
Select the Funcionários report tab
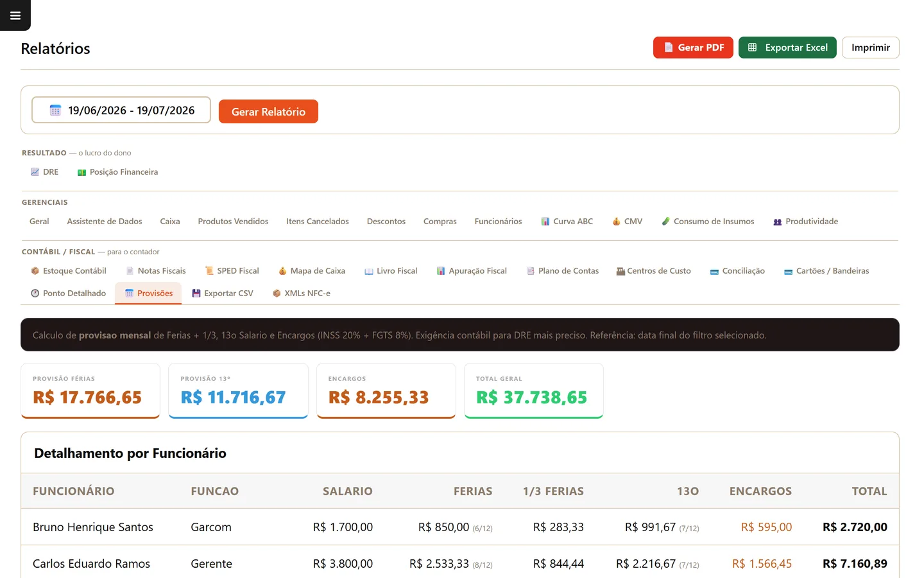pyautogui.click(x=498, y=222)
